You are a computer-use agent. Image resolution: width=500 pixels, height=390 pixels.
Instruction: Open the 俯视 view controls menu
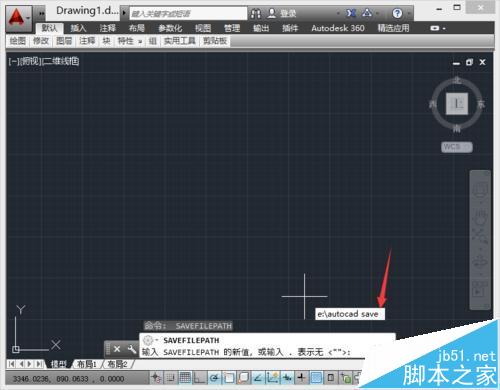(x=30, y=61)
